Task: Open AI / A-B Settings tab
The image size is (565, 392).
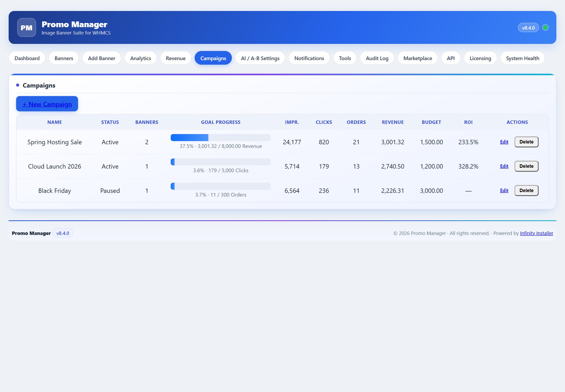Action: click(x=260, y=58)
